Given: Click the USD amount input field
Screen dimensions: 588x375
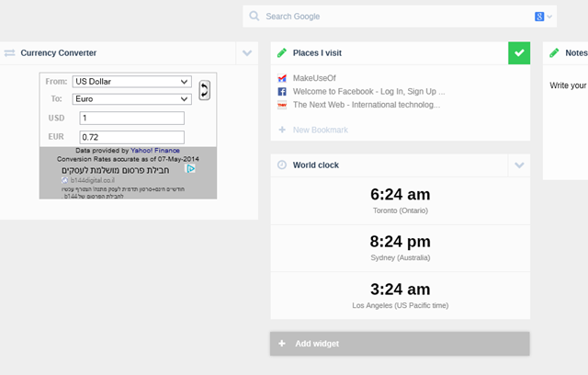Looking at the screenshot, I should click(x=132, y=118).
